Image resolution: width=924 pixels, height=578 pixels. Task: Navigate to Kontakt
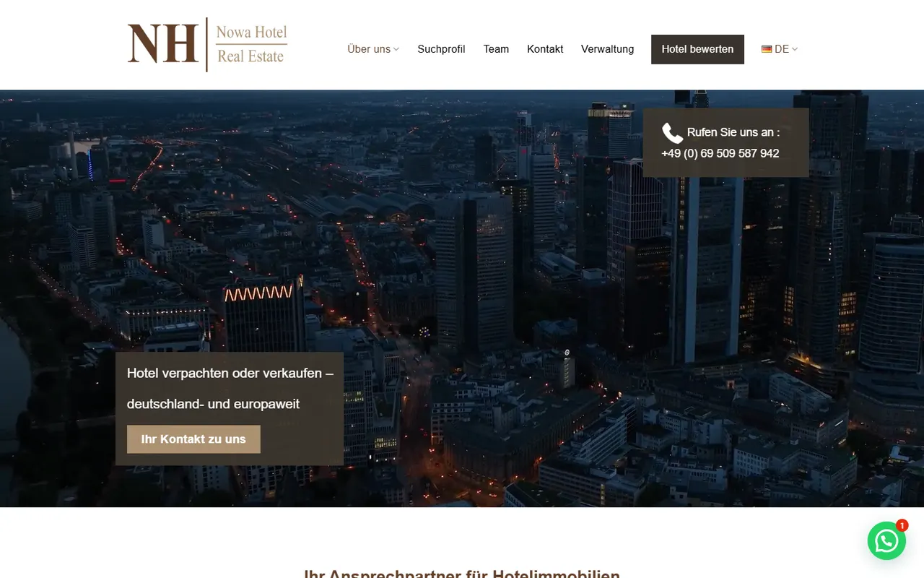pyautogui.click(x=545, y=49)
